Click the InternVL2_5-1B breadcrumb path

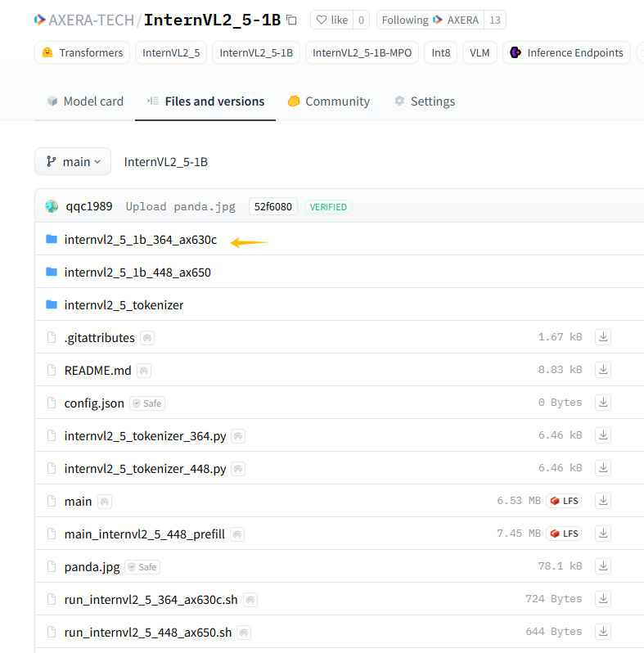pos(166,161)
